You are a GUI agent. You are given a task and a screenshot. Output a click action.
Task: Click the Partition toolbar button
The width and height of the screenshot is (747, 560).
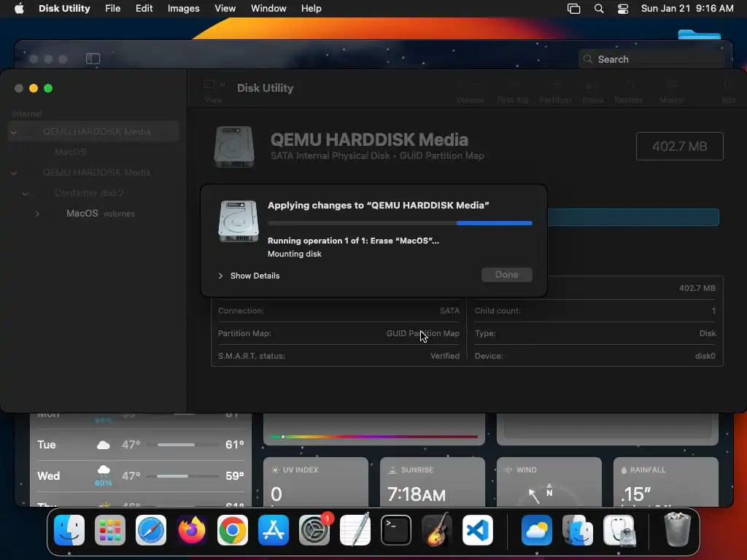pyautogui.click(x=555, y=91)
